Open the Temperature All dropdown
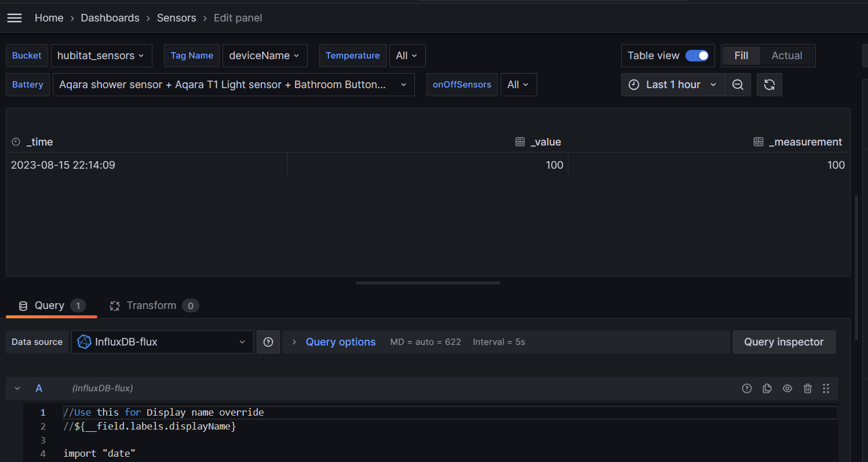The image size is (868, 462). pyautogui.click(x=407, y=56)
